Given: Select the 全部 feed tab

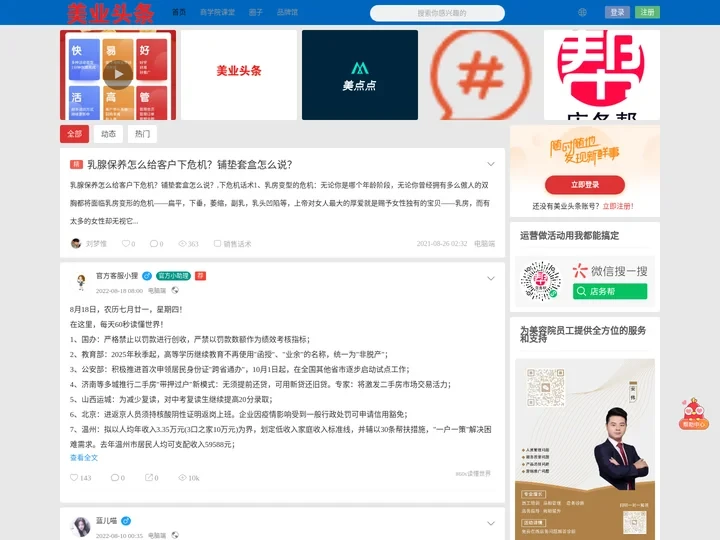Looking at the screenshot, I should 74,134.
